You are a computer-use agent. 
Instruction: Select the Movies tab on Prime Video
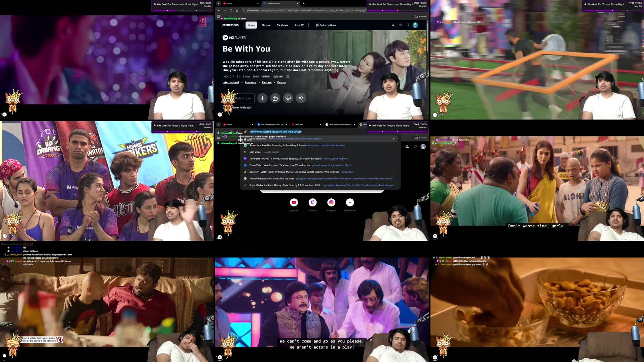tap(266, 25)
